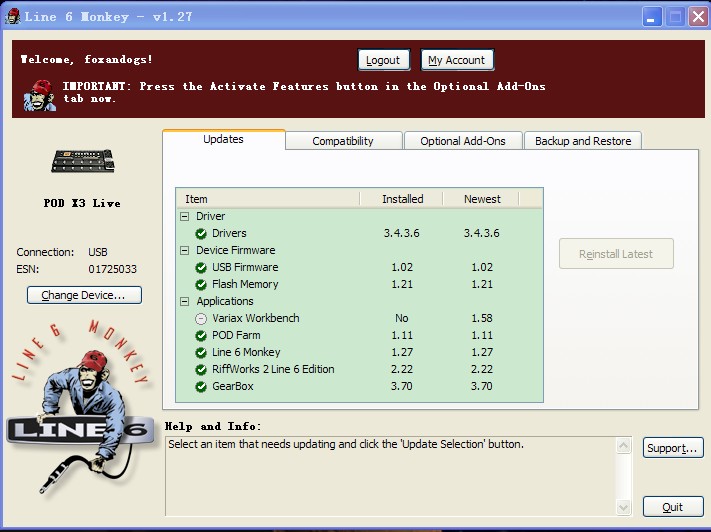This screenshot has height=532, width=711.
Task: Click the monkey mascot icon in the banner
Action: (40, 95)
